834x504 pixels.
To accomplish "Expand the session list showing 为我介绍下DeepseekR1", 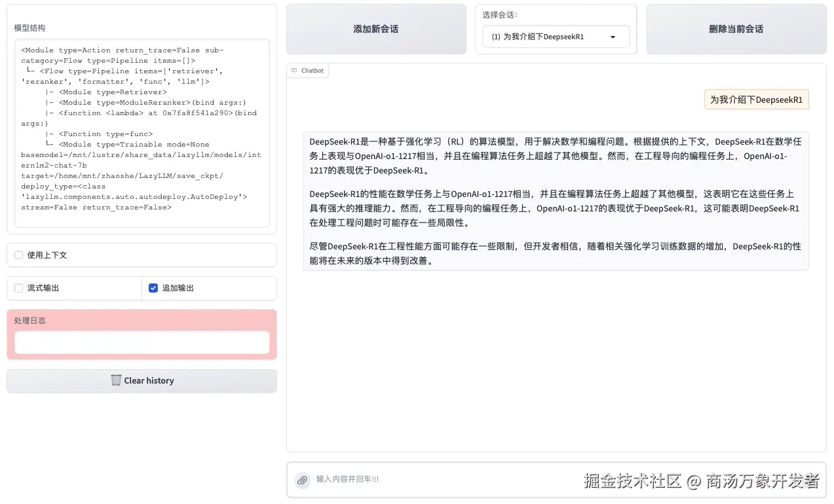I will click(x=556, y=37).
